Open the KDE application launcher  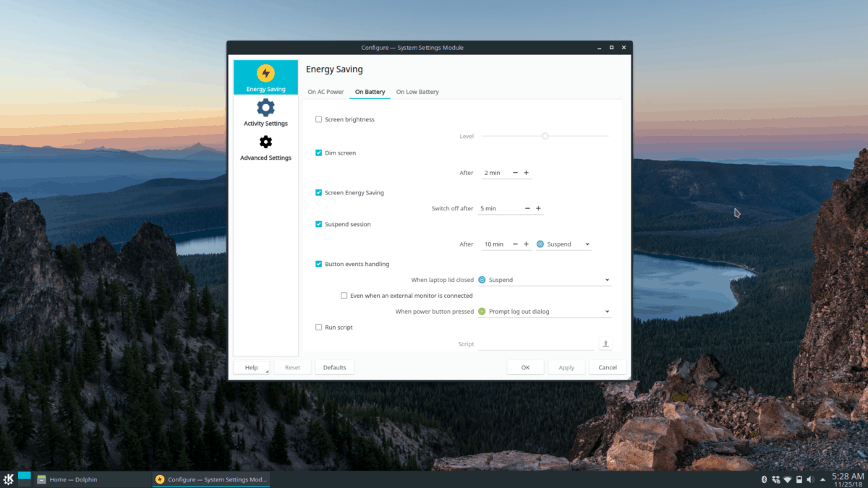[x=8, y=479]
